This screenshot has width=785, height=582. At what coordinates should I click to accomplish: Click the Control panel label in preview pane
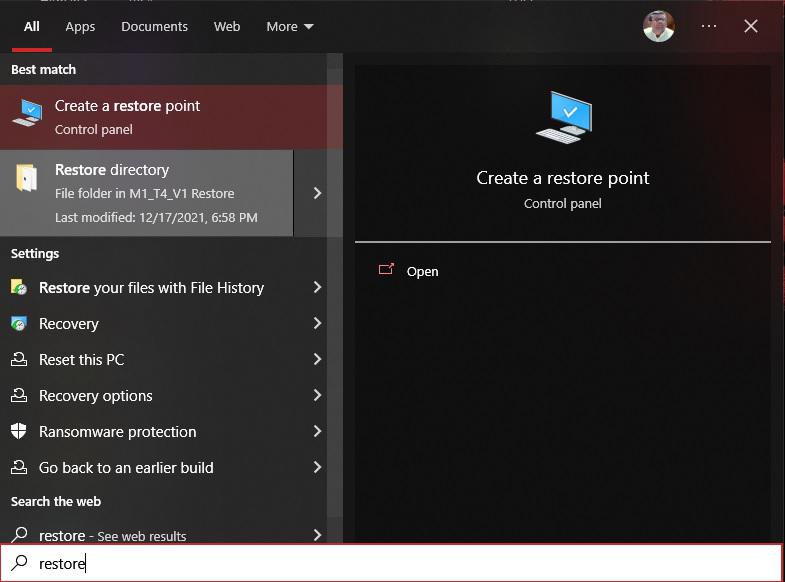pyautogui.click(x=563, y=204)
